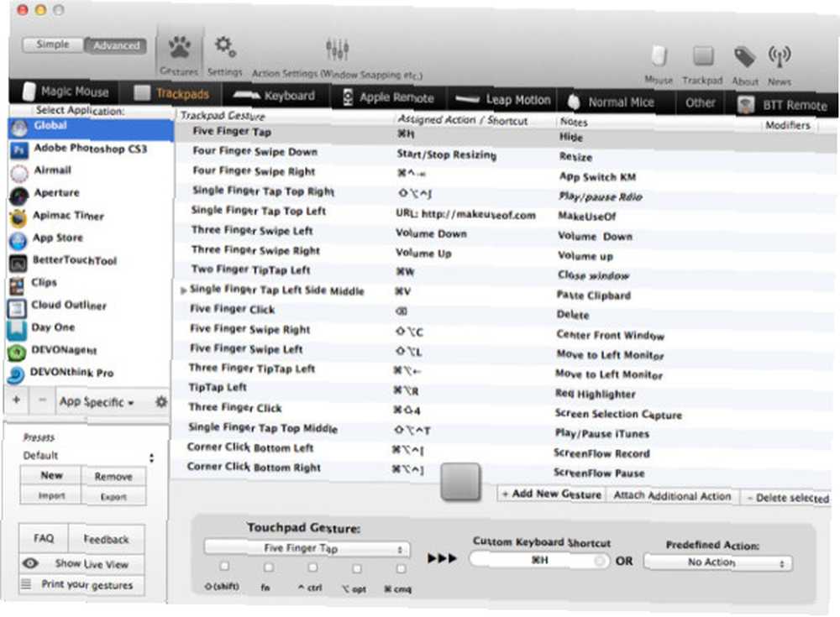The image size is (840, 617).
Task: Switch to the BTT Remote tab
Action: [x=783, y=105]
